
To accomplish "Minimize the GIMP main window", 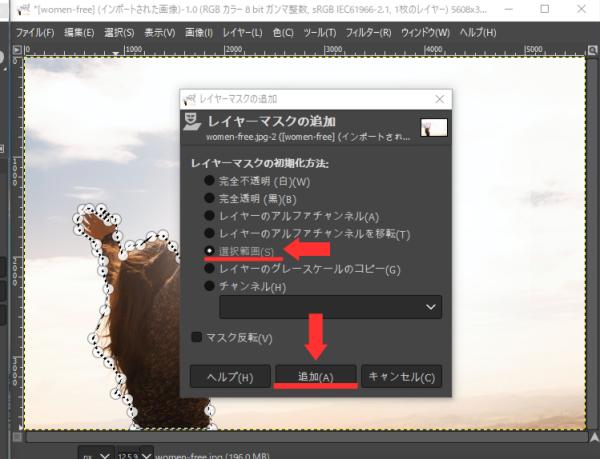I will pyautogui.click(x=509, y=9).
